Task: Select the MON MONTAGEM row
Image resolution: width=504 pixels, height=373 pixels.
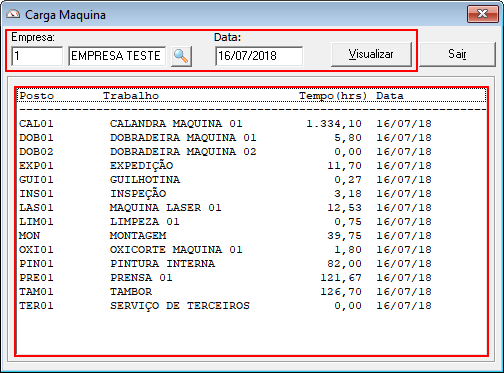Action: (x=252, y=236)
